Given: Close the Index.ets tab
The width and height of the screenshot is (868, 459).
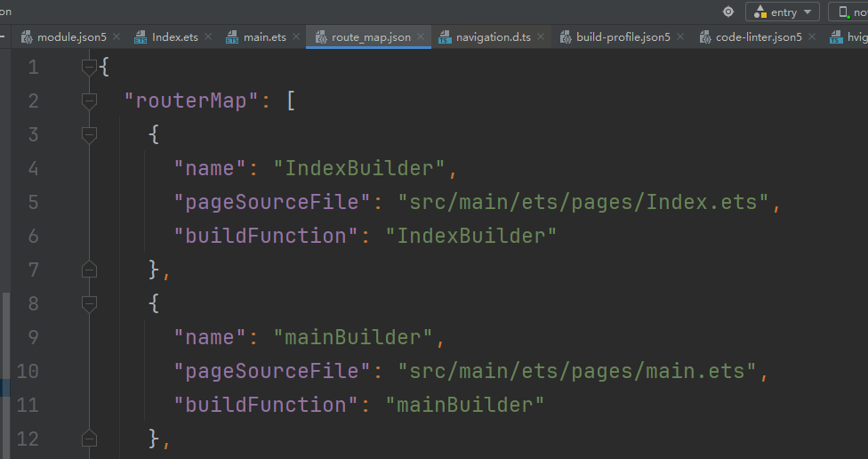Looking at the screenshot, I should point(208,37).
